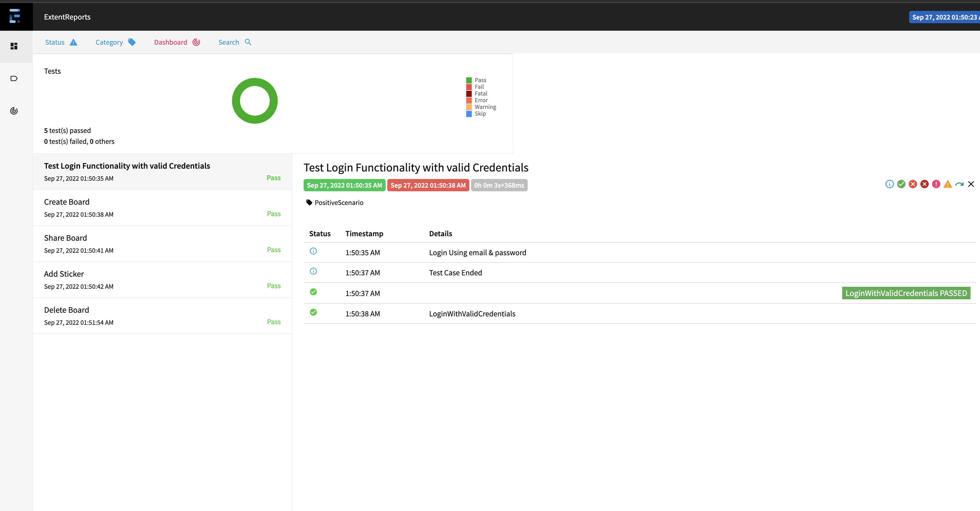Image resolution: width=980 pixels, height=511 pixels.
Task: Click the Warning legend color swatch
Action: pos(469,107)
